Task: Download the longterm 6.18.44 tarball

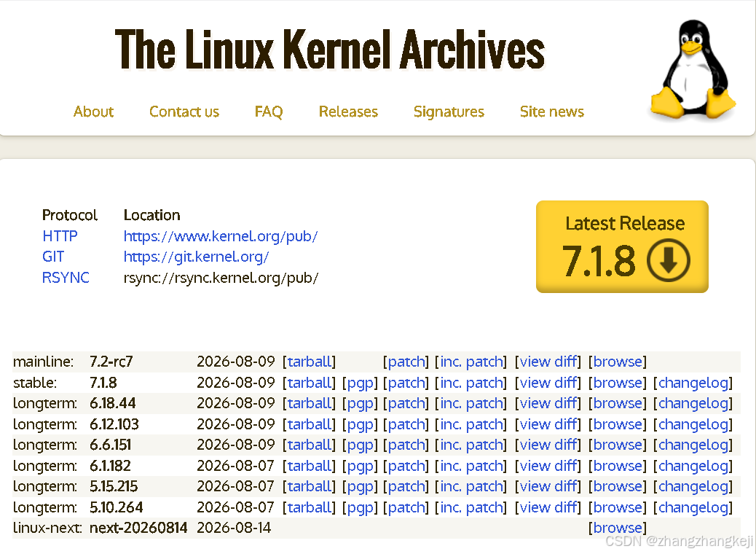Action: pyautogui.click(x=309, y=403)
